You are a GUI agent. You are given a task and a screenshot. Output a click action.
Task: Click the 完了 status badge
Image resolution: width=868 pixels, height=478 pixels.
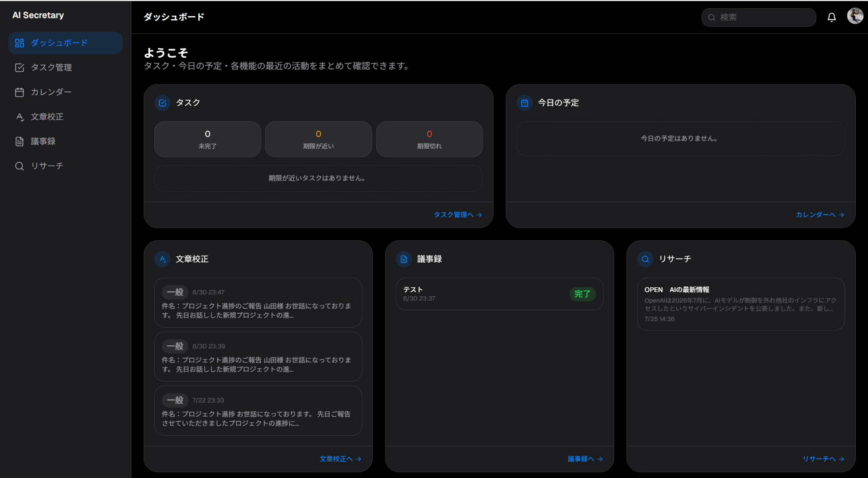[582, 294]
